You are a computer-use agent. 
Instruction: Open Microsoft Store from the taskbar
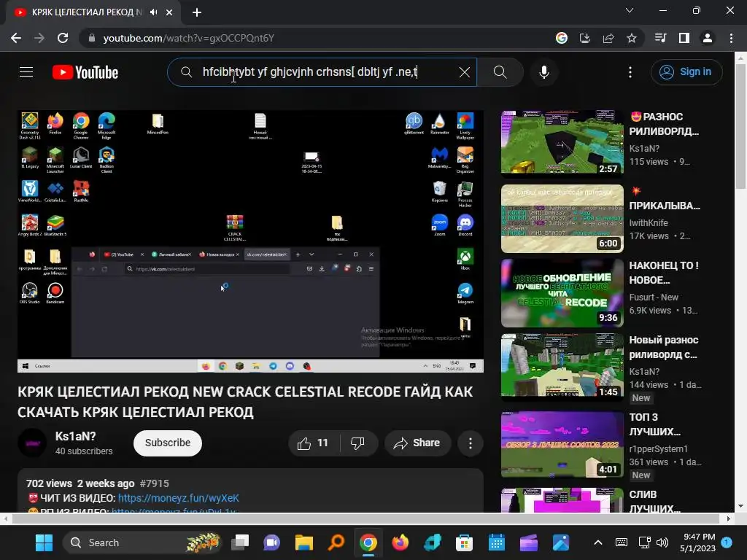(x=464, y=542)
